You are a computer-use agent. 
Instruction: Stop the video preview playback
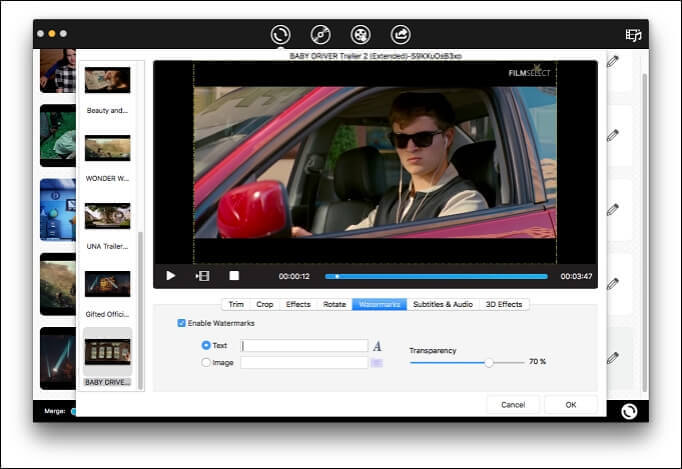tap(234, 276)
